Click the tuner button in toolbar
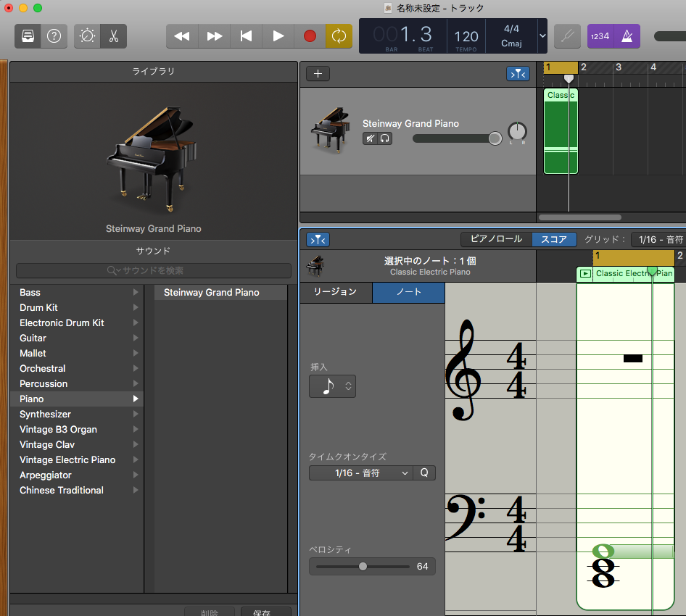The image size is (686, 616). point(567,36)
